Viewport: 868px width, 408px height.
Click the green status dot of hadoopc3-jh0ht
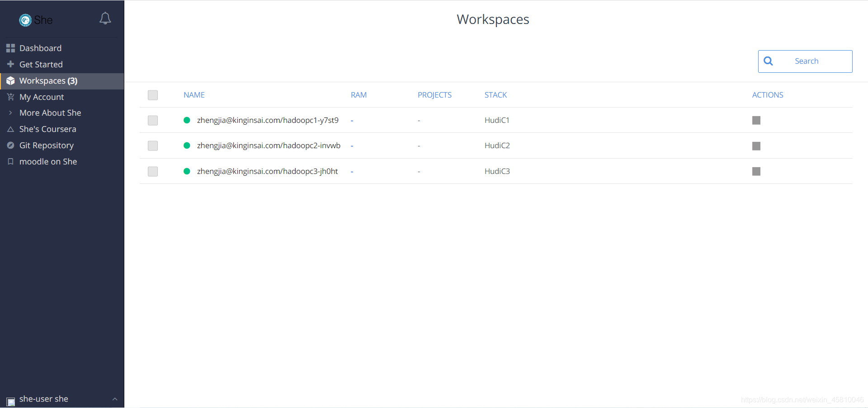coord(187,171)
